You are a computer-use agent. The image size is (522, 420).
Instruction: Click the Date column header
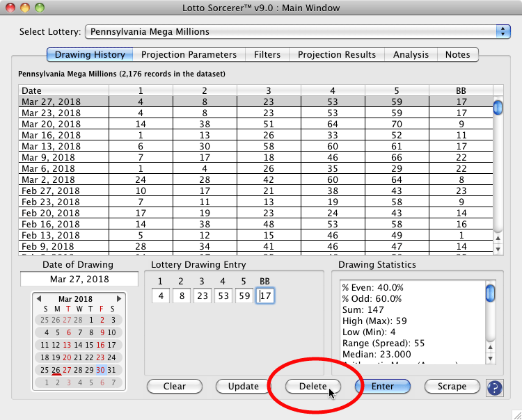[x=63, y=90]
